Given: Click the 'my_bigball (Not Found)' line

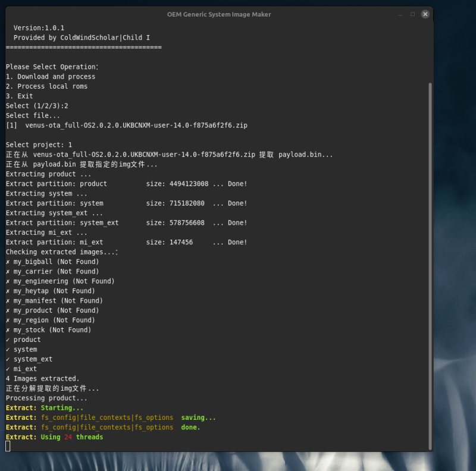Looking at the screenshot, I should (x=52, y=262).
